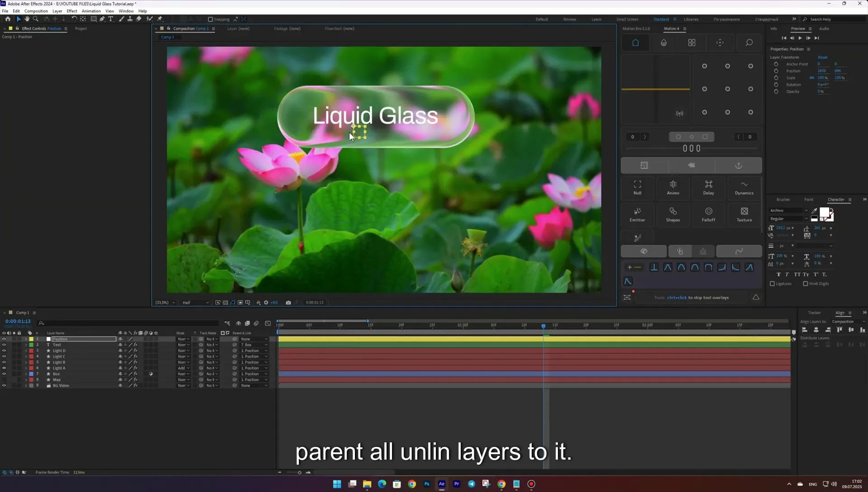Open the Shapes tool in Motion panel
The width and height of the screenshot is (868, 492).
(673, 215)
